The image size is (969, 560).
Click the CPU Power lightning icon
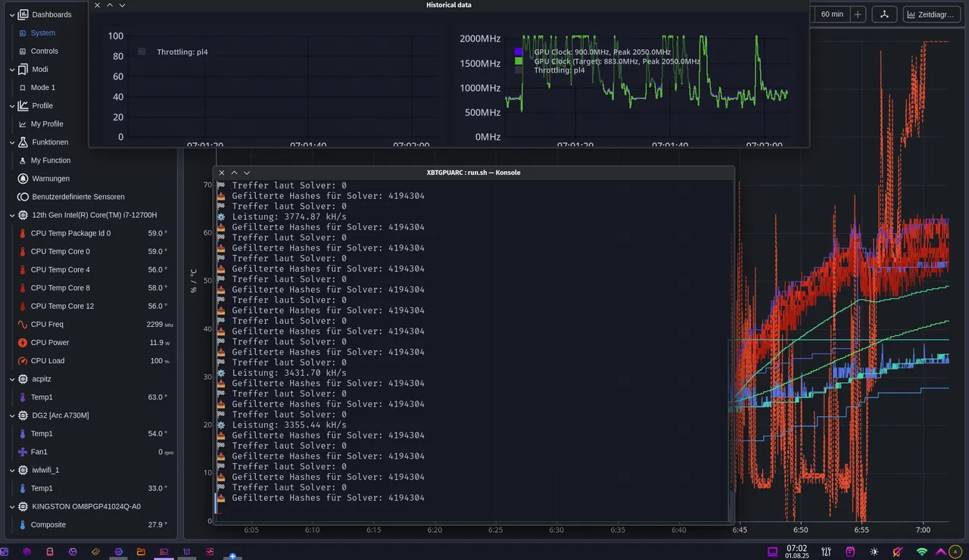click(23, 342)
